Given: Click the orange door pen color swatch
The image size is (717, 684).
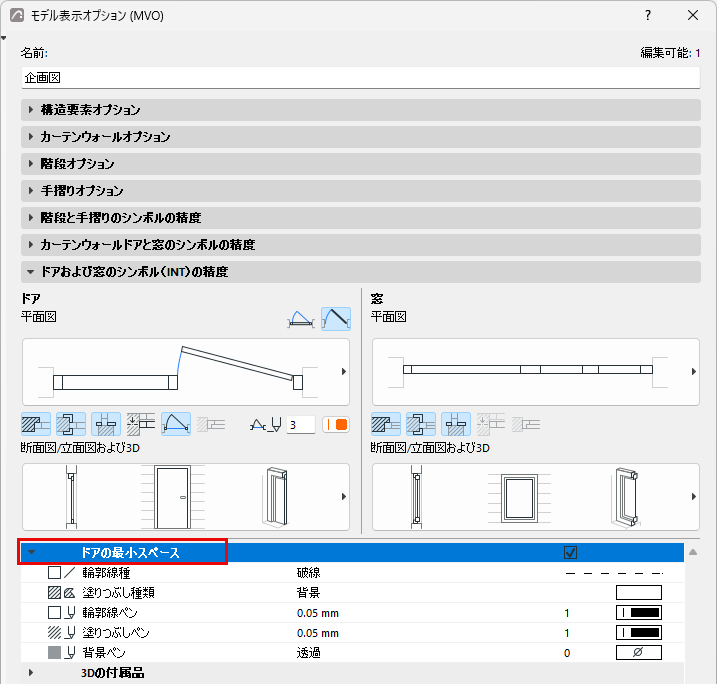Looking at the screenshot, I should click(336, 425).
